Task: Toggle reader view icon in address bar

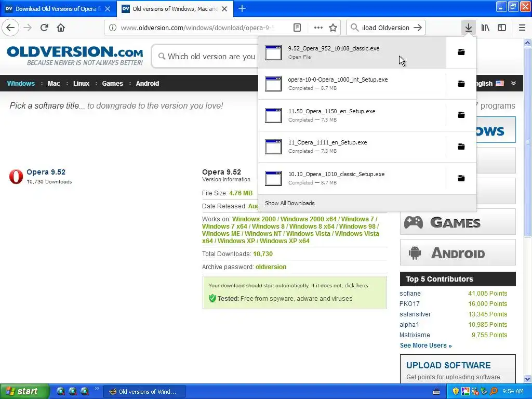Action: (297, 28)
